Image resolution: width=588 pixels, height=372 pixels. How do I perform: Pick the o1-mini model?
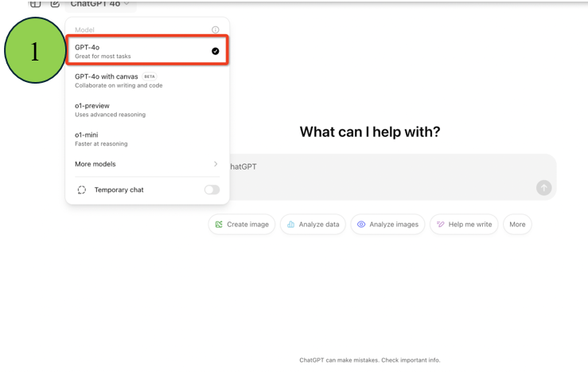coord(147,139)
